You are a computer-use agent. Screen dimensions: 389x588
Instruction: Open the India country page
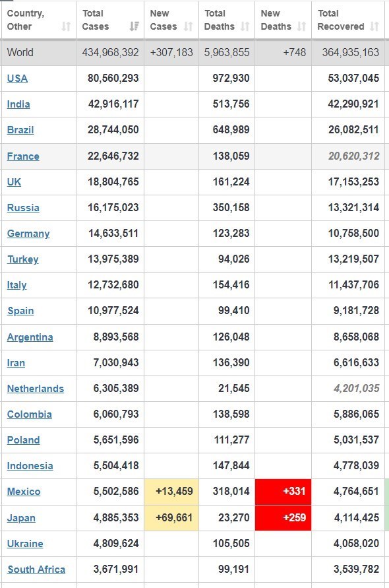18,104
